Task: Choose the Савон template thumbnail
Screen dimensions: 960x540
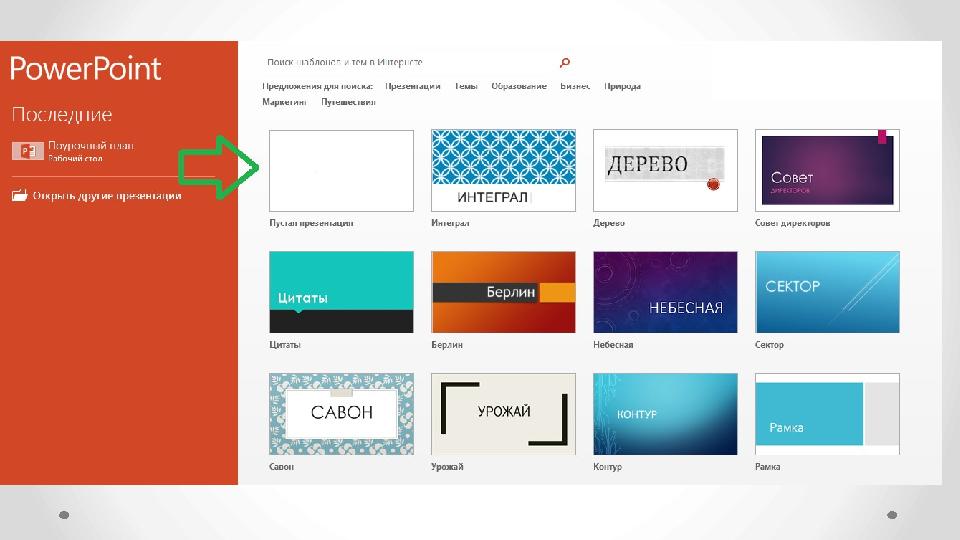Action: [x=341, y=414]
